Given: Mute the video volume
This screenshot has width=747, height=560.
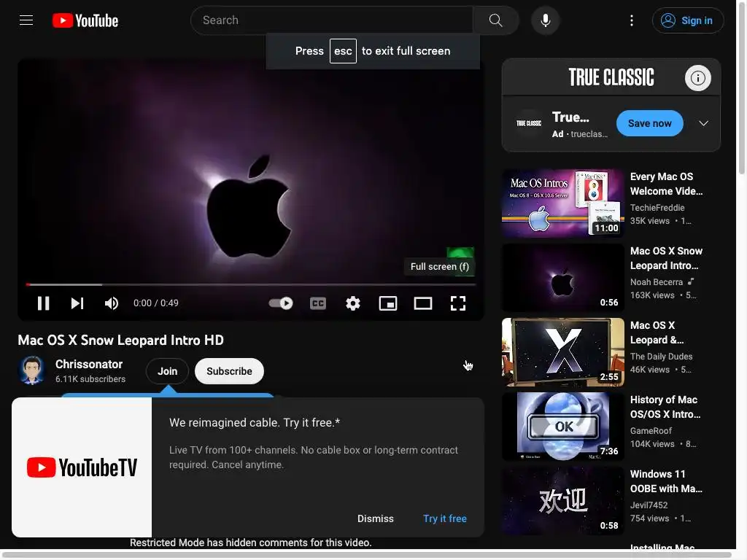Looking at the screenshot, I should tap(112, 303).
